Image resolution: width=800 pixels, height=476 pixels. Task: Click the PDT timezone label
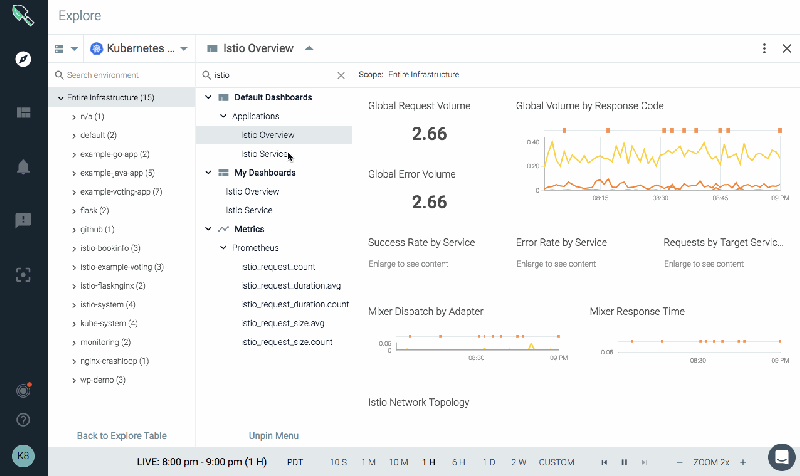295,462
